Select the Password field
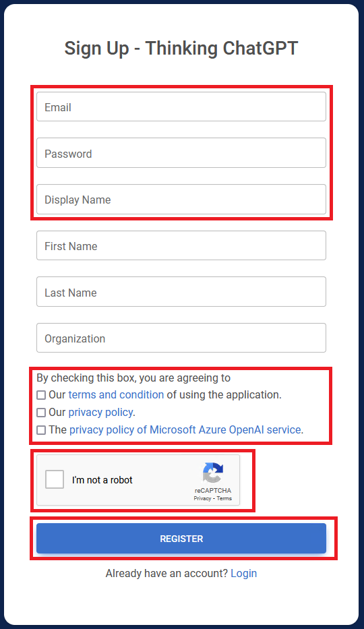This screenshot has height=629, width=364. point(181,153)
